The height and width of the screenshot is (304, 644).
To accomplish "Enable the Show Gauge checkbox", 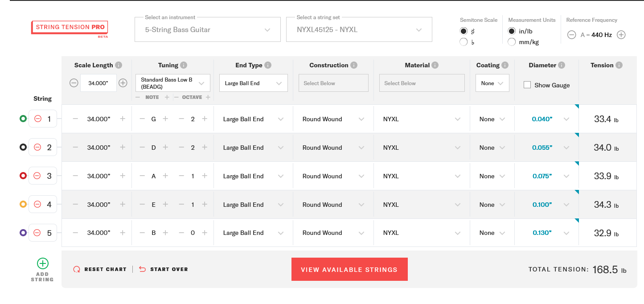I will tap(527, 85).
